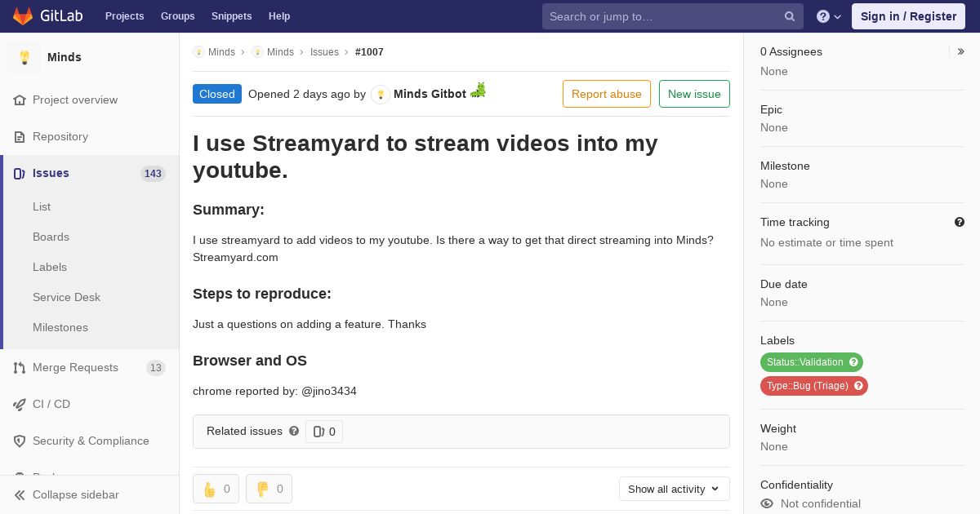Open Merge Requests
The image size is (980, 514).
point(75,367)
